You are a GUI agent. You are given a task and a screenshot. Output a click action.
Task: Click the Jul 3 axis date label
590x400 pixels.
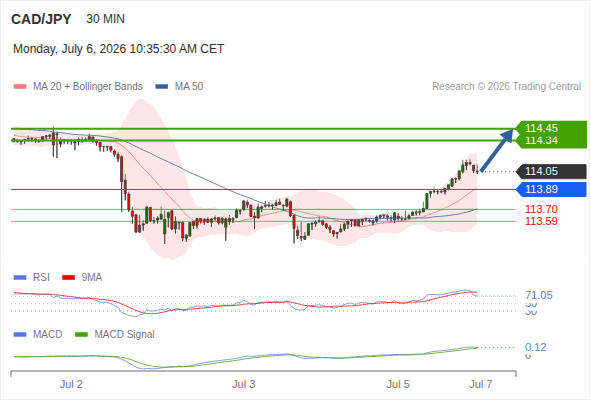[243, 385]
